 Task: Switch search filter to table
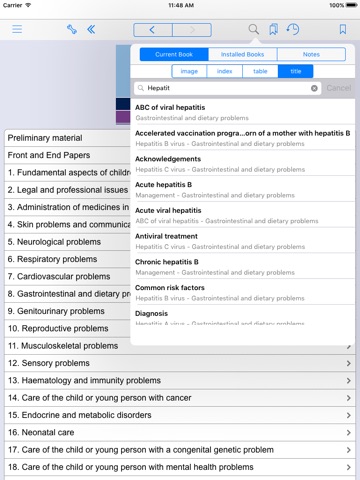point(260,71)
